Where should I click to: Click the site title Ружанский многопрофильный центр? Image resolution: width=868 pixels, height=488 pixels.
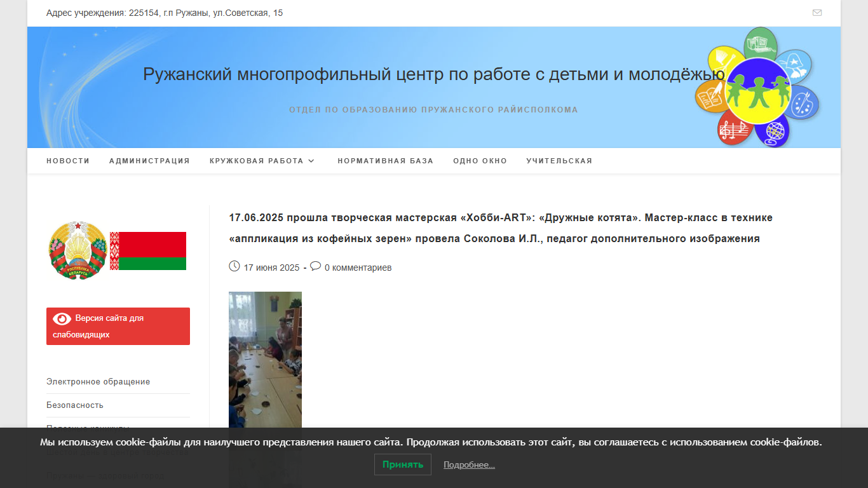[434, 74]
